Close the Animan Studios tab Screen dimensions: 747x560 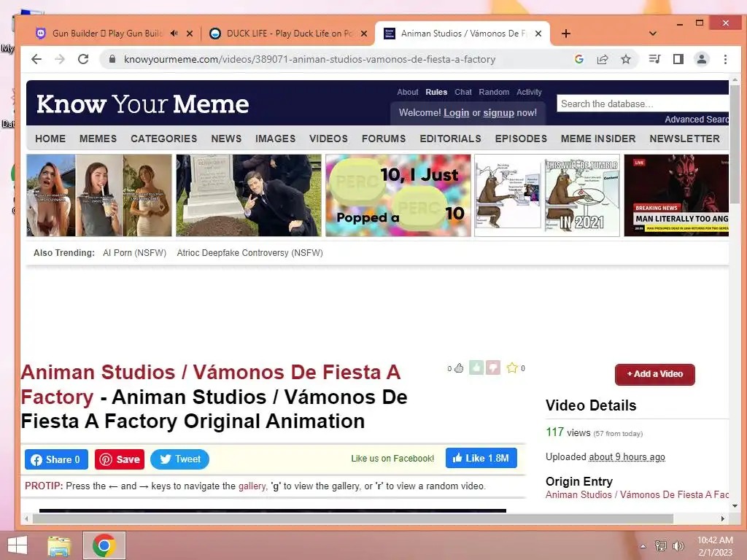coord(538,34)
